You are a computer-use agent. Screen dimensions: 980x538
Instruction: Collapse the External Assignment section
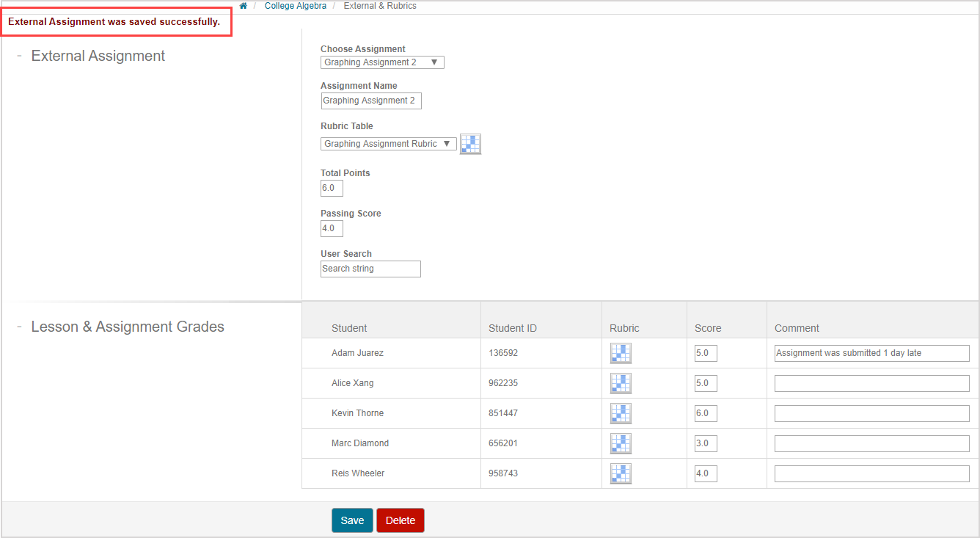click(19, 57)
